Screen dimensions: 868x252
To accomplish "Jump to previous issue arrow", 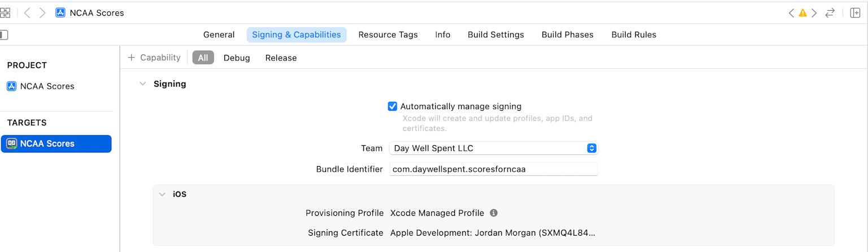I will point(791,12).
